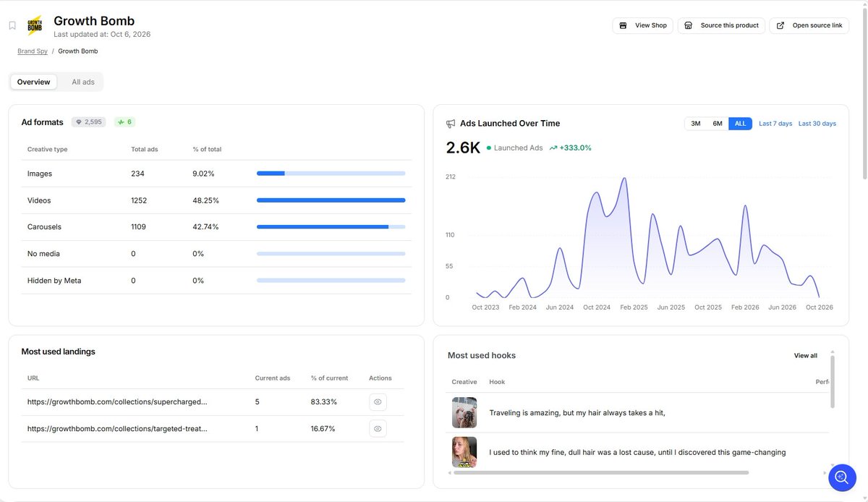Click the Hidden by Meta row label
The width and height of the screenshot is (868, 502).
pyautogui.click(x=54, y=281)
